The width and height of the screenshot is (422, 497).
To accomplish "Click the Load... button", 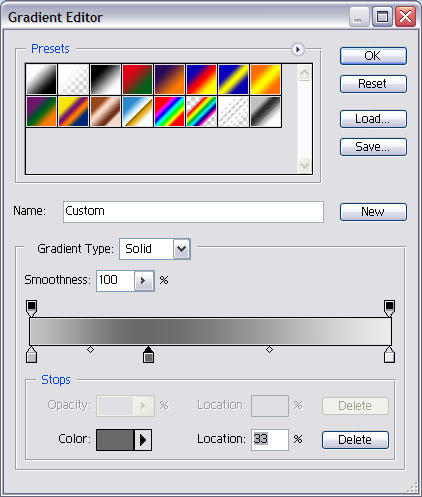I will click(x=373, y=119).
